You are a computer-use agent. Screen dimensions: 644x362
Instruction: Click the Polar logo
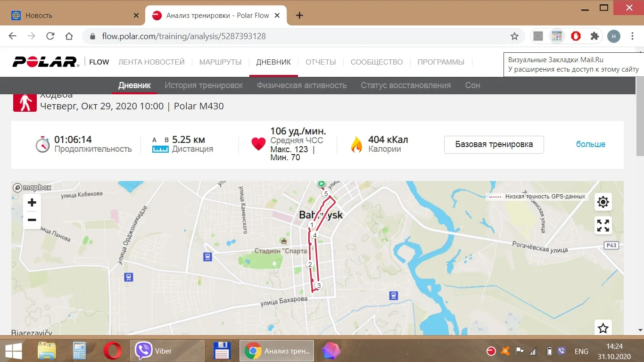[x=46, y=62]
